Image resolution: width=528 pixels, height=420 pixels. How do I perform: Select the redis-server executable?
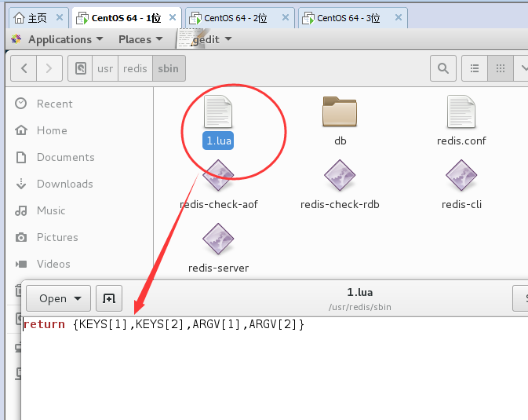click(x=218, y=239)
